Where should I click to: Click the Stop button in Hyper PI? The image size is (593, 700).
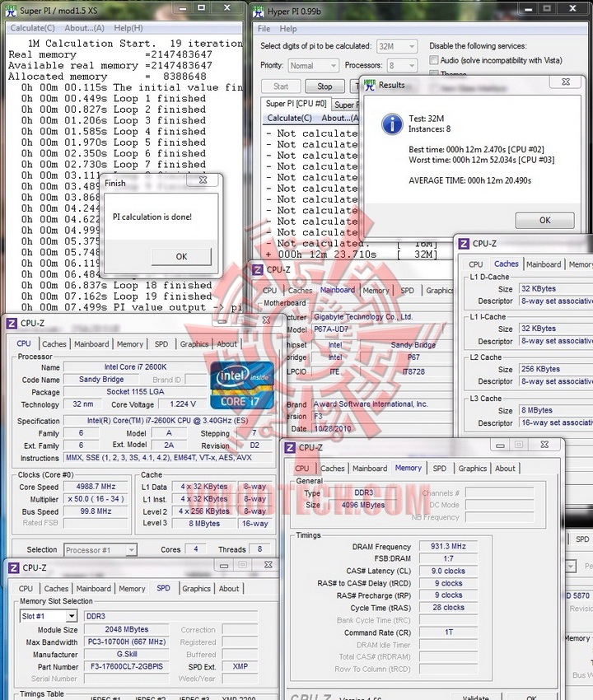(x=325, y=86)
